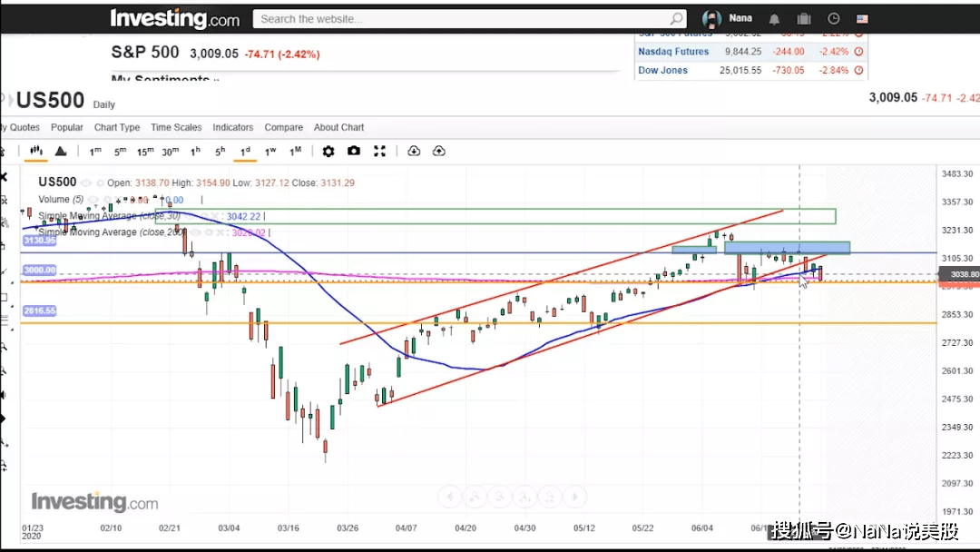
Task: Open the Time Scales dropdown
Action: (x=176, y=127)
